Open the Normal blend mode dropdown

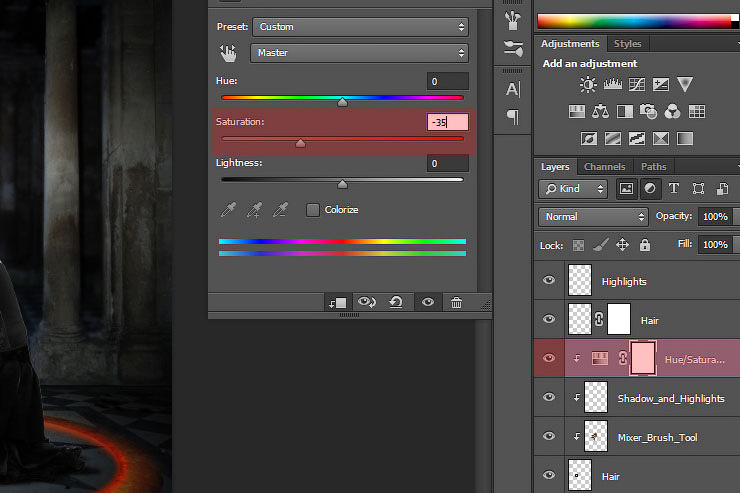[x=593, y=216]
